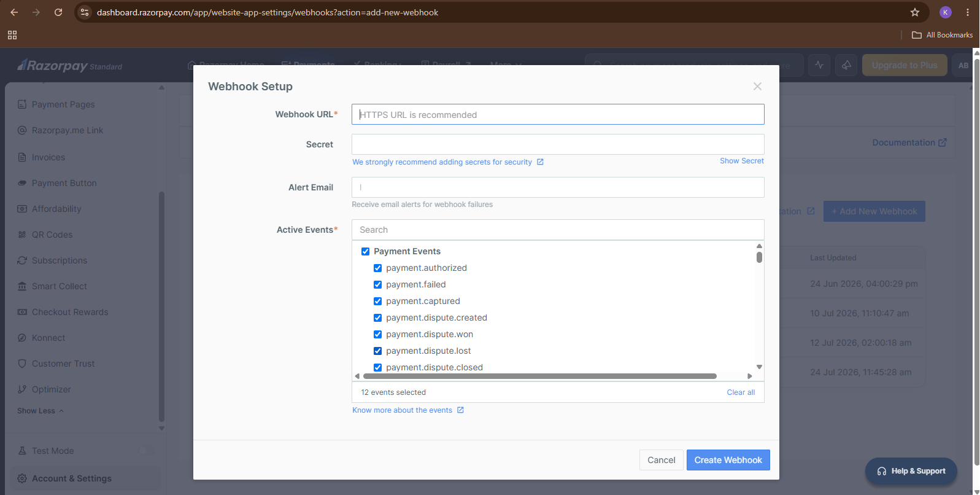Open Chrome apps grid icon
Viewport: 980px width, 495px height.
12,35
